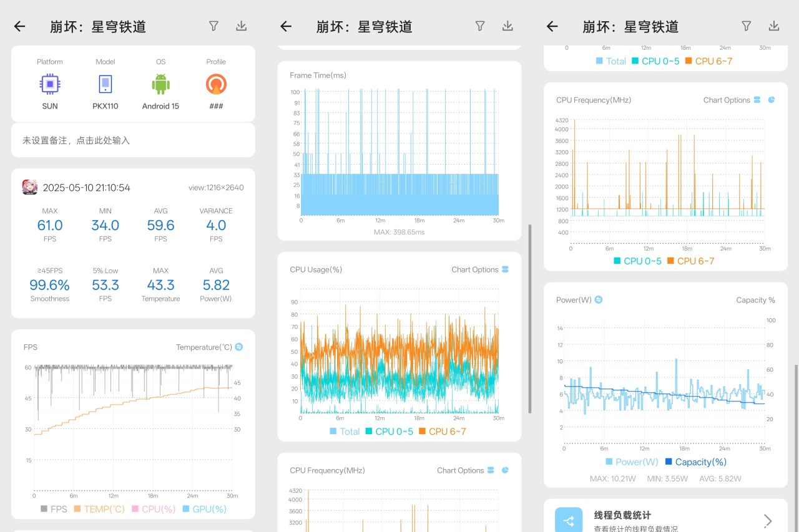The width and height of the screenshot is (799, 532).
Task: Tap the VARIANCE 4.0 FPS value
Action: 216,225
